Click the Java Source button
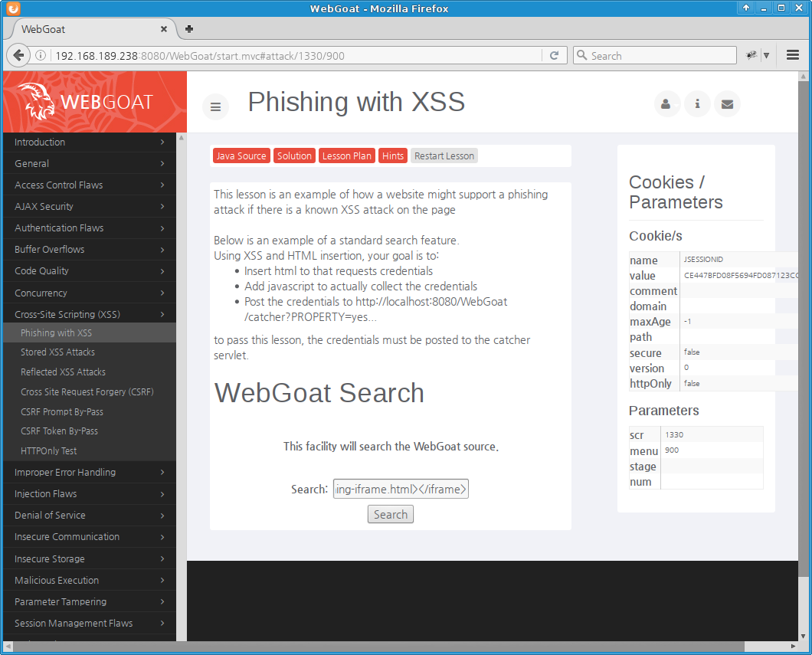Image resolution: width=812 pixels, height=655 pixels. click(241, 156)
